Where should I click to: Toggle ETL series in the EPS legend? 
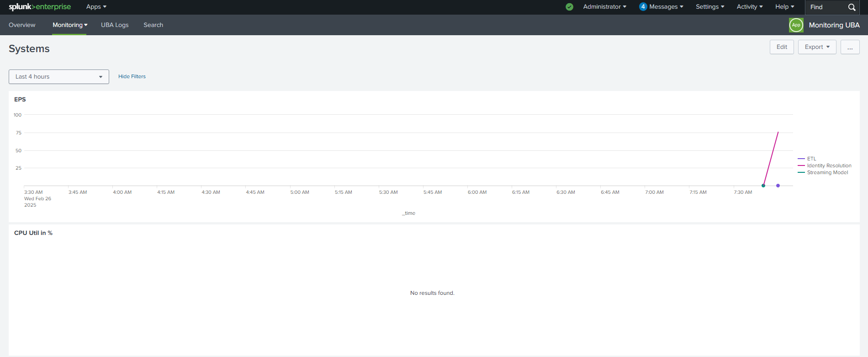point(807,159)
